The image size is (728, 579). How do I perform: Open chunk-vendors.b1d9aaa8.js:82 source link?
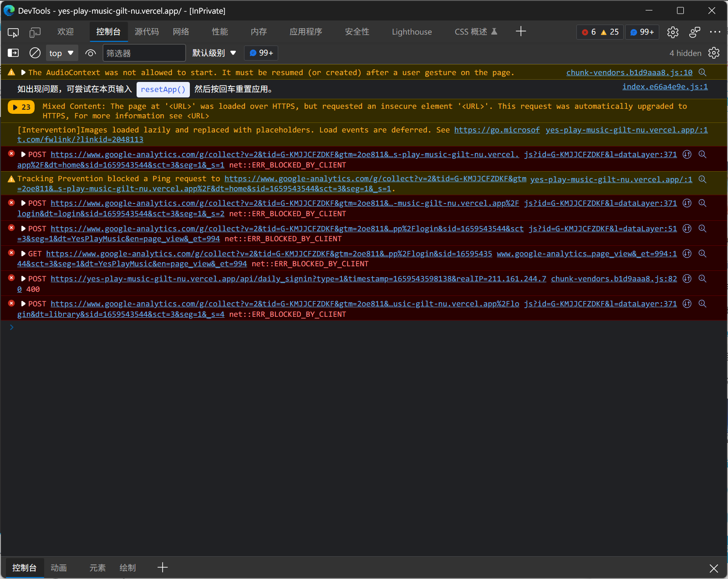point(614,279)
